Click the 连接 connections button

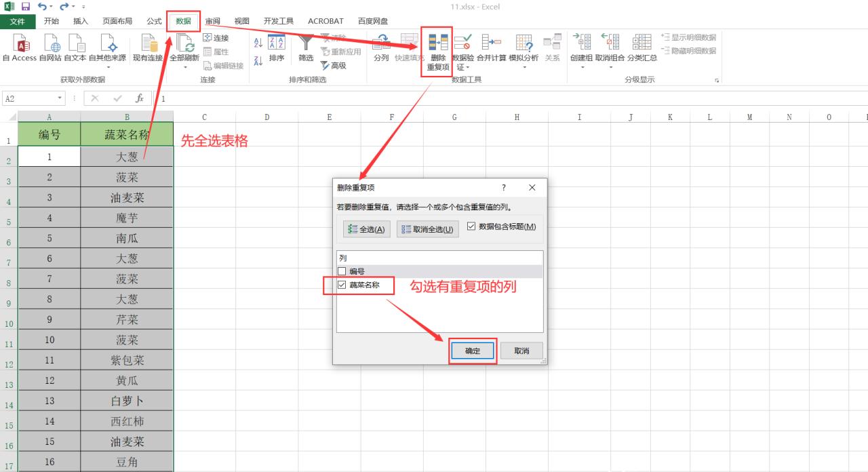pos(216,38)
